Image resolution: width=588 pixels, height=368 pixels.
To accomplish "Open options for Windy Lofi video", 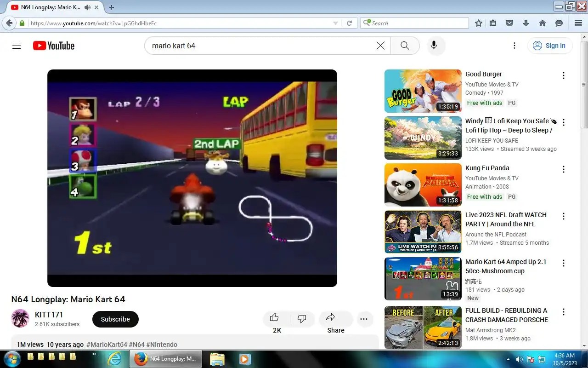I will pos(564,122).
